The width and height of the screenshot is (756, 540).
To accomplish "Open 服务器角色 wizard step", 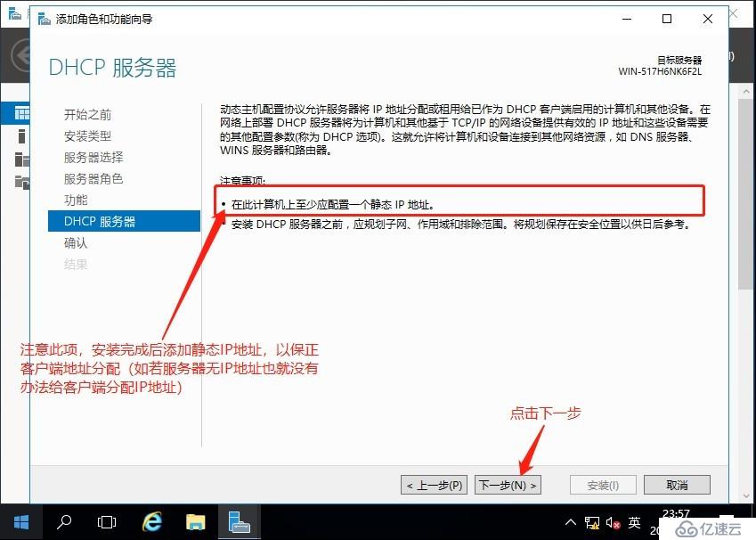I will point(93,178).
